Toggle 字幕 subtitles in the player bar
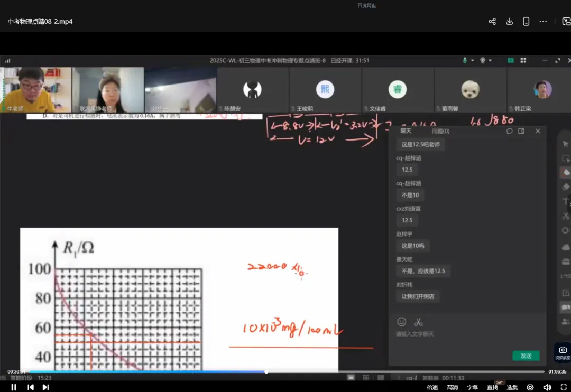The image size is (571, 392). tap(472, 387)
